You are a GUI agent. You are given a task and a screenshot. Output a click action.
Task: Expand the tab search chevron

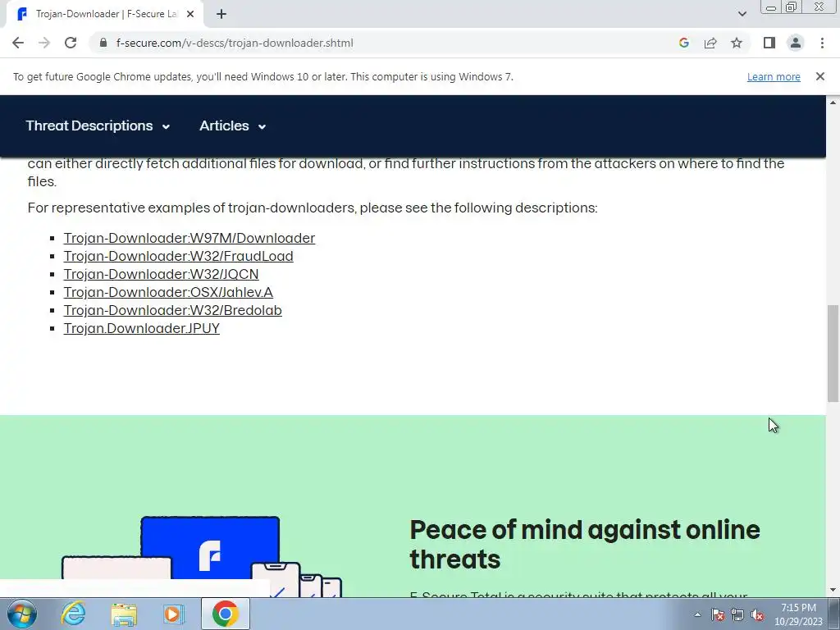[x=742, y=14]
